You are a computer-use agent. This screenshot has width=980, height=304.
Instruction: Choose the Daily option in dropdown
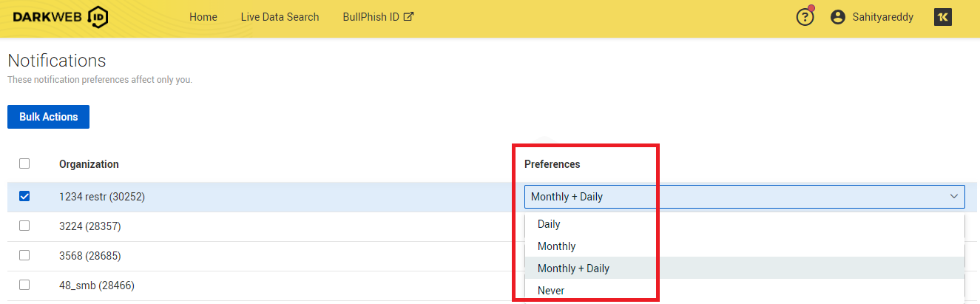click(549, 224)
